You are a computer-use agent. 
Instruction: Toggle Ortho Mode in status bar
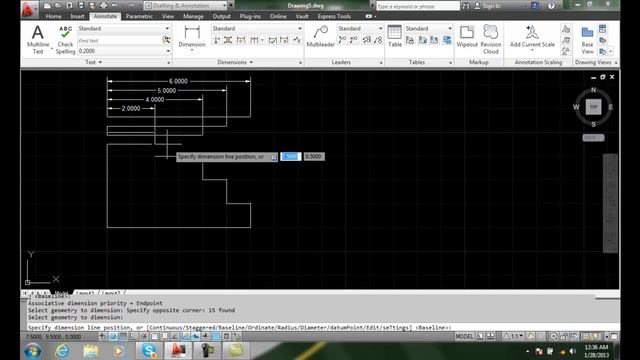pyautogui.click(x=134, y=337)
